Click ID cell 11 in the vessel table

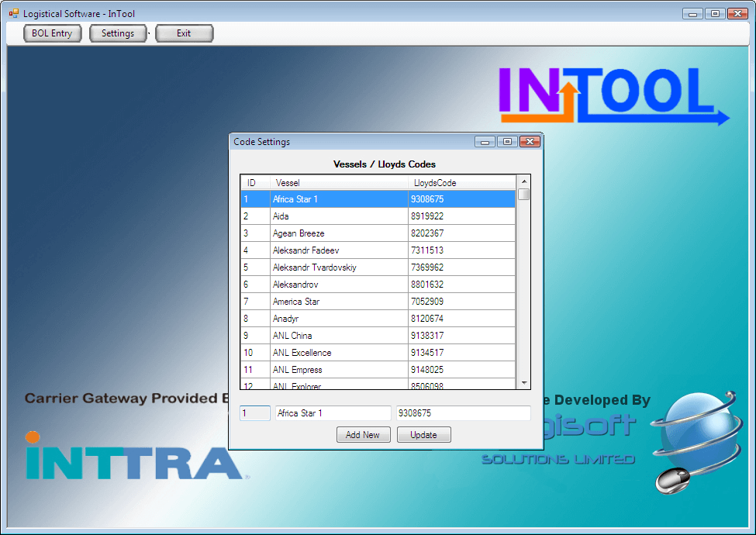(256, 370)
